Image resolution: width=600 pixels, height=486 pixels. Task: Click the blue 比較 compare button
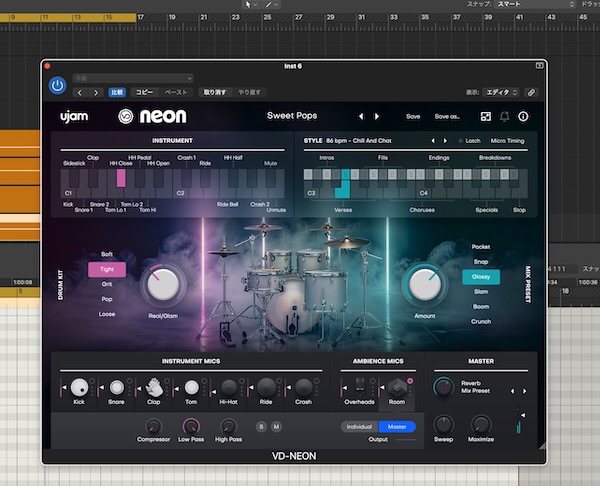[x=117, y=92]
